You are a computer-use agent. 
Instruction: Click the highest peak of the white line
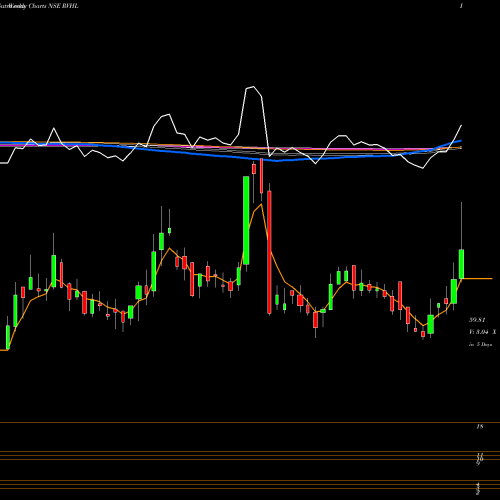[x=253, y=87]
